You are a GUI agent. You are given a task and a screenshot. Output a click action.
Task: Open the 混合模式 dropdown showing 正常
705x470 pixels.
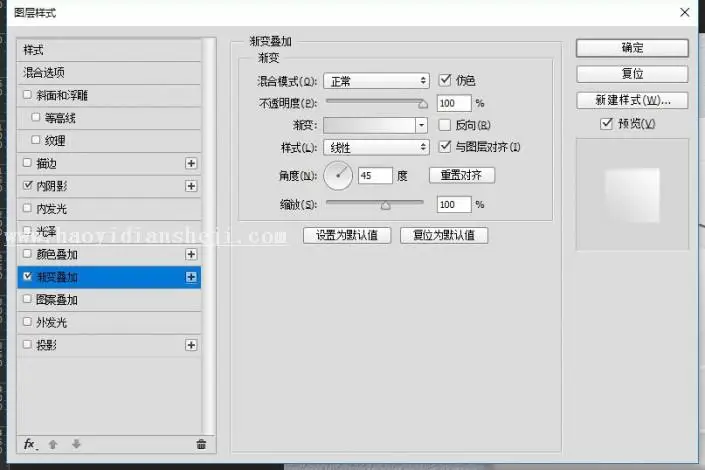[376, 81]
